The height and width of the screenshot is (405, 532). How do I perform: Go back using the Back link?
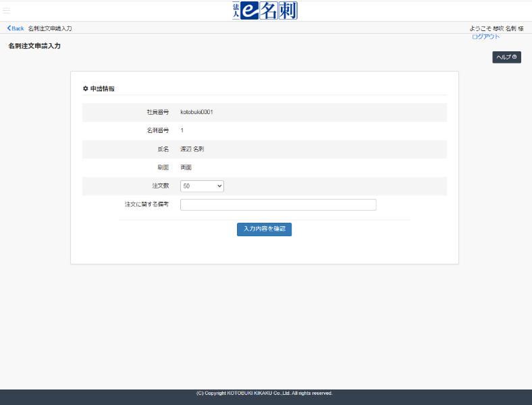coord(17,28)
